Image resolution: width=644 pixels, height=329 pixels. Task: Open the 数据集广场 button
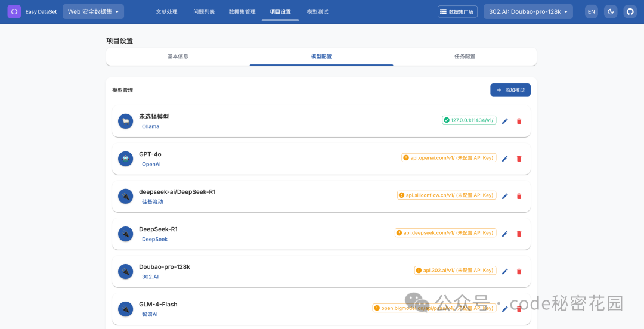click(457, 11)
